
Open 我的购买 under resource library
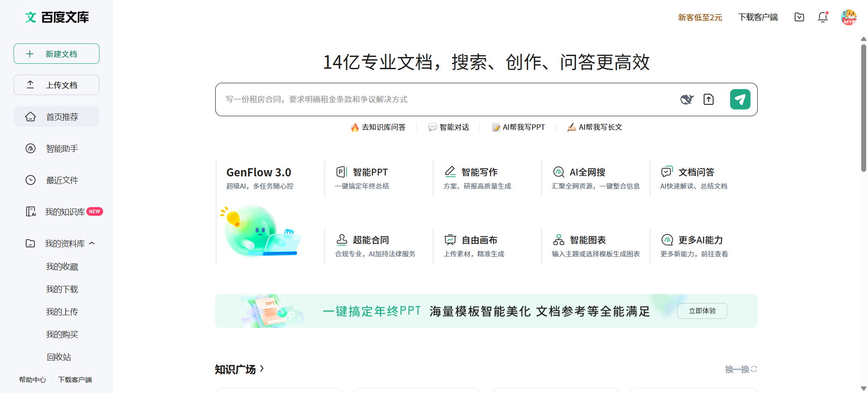[x=62, y=335]
